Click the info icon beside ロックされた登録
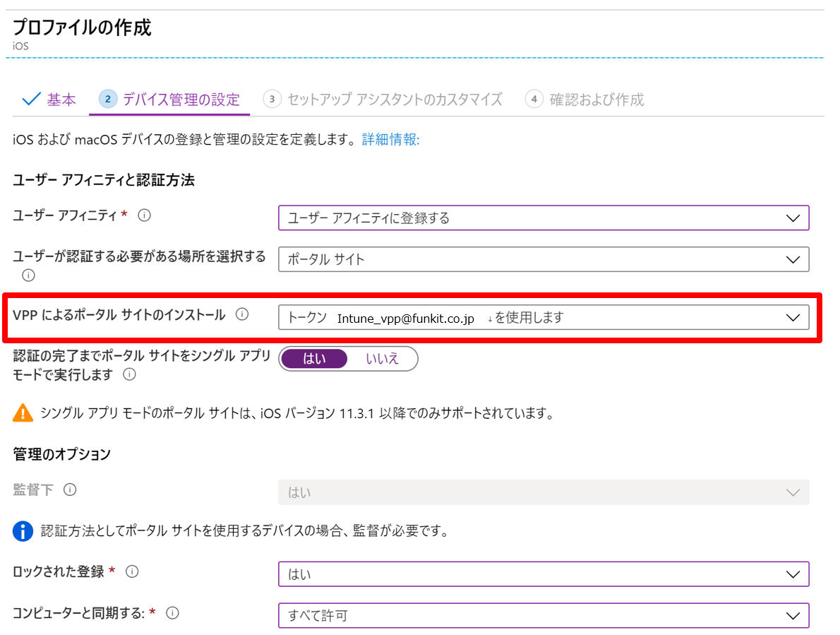Image resolution: width=840 pixels, height=635 pixels. pos(132,571)
